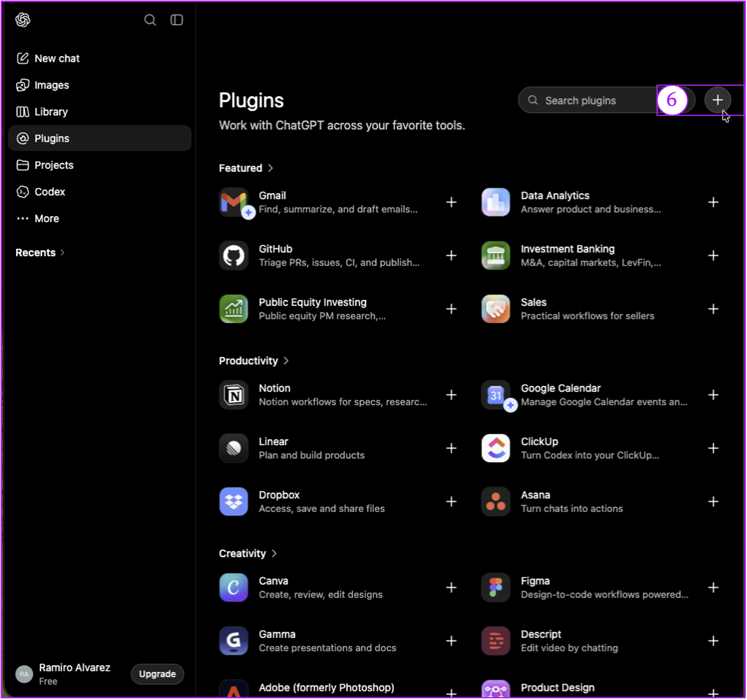Add the ClickUp plugin
Screen dimensions: 747x700
(713, 448)
